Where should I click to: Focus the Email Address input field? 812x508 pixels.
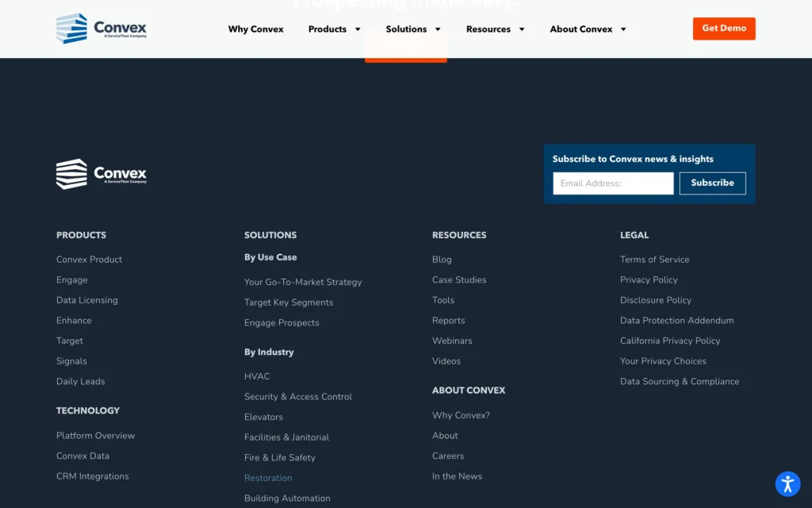(x=613, y=183)
